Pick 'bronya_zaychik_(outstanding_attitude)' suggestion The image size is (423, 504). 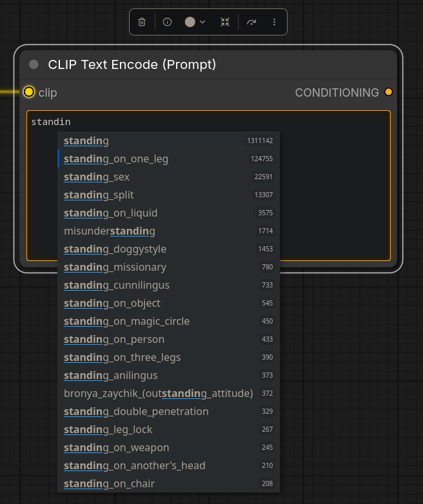tap(168, 393)
